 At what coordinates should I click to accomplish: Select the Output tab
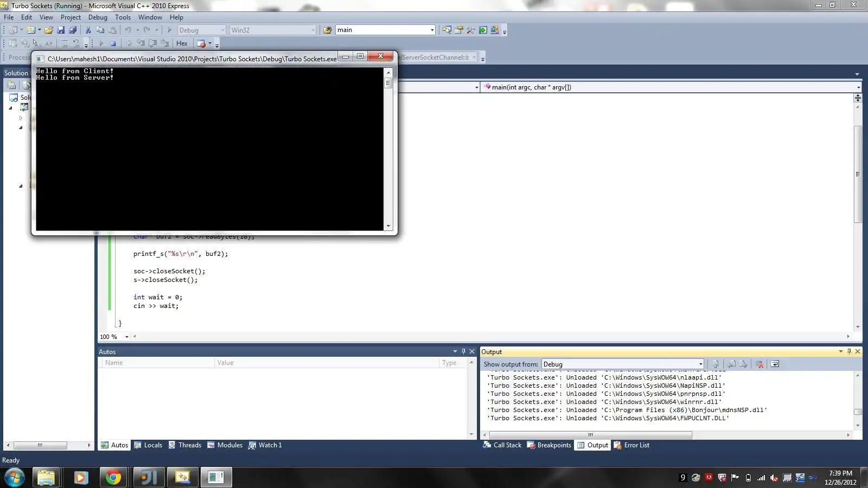[592, 445]
